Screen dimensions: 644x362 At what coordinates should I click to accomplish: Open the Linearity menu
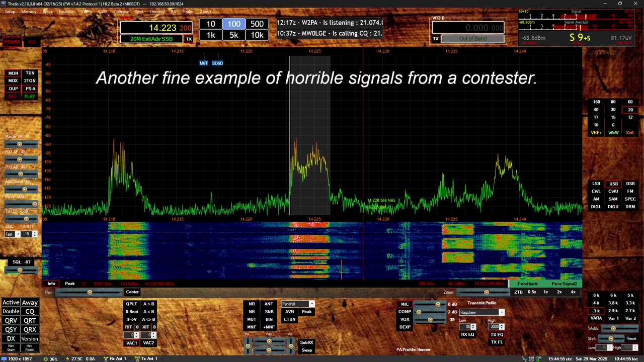[157, 12]
